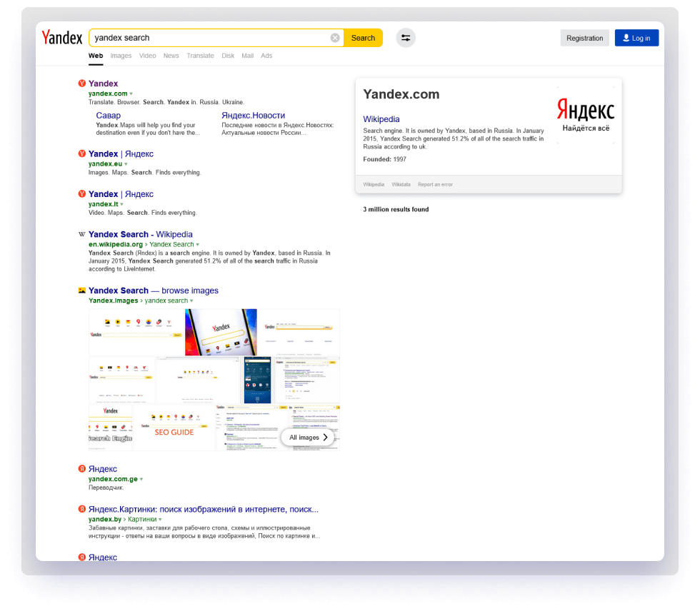Expand dropdown arrow next to yandex.lt

click(121, 204)
